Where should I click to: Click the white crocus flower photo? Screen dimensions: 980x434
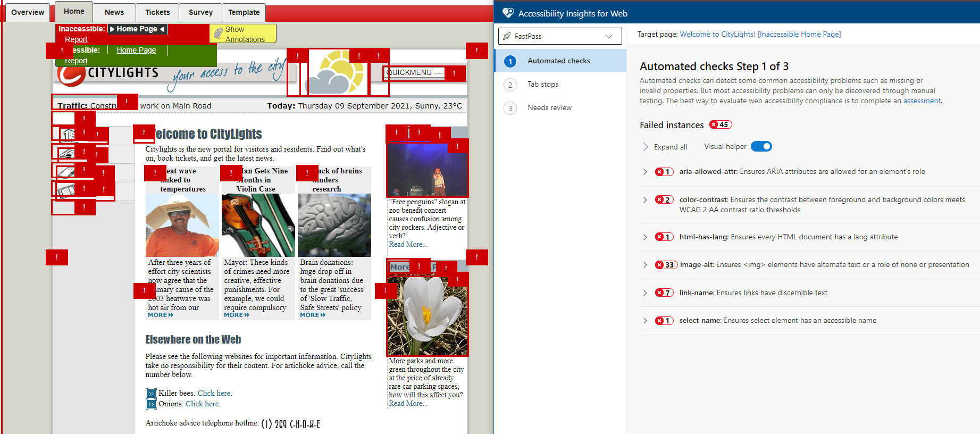(x=428, y=316)
